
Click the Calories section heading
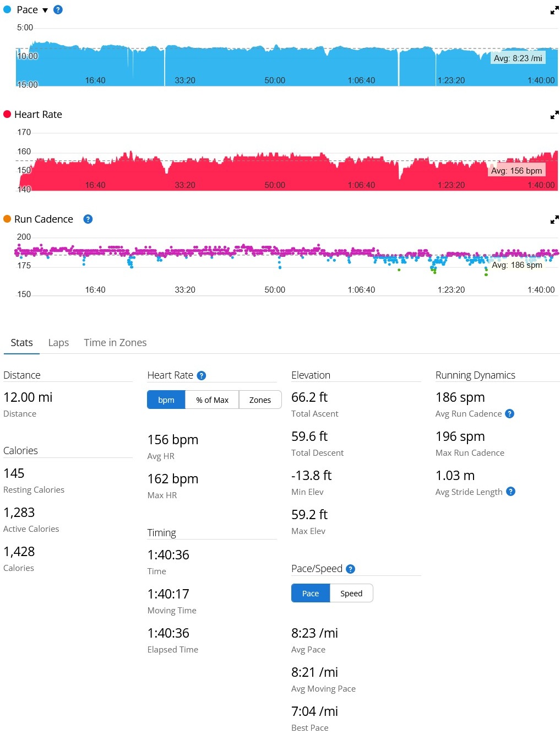coord(21,451)
